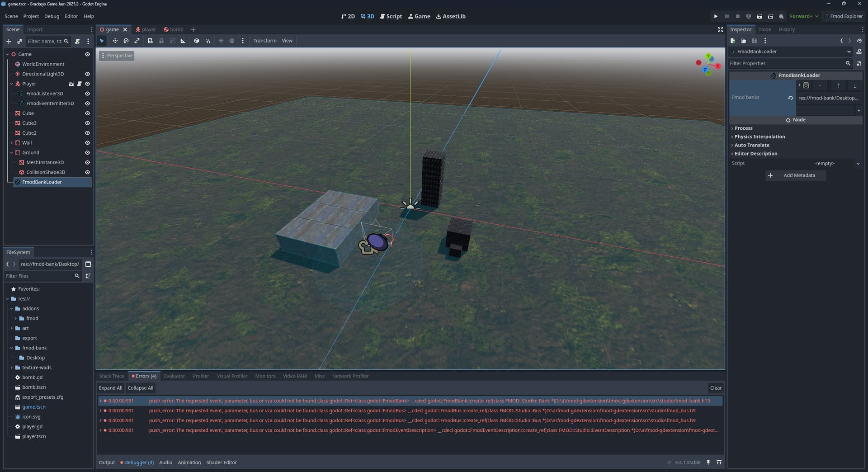868x472 pixels.
Task: Click the distraction-free mode expand icon
Action: tap(720, 29)
